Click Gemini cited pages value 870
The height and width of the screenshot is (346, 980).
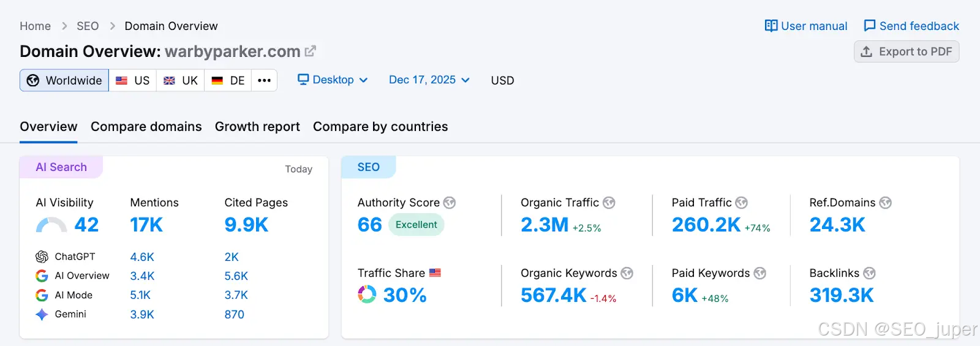(x=235, y=315)
